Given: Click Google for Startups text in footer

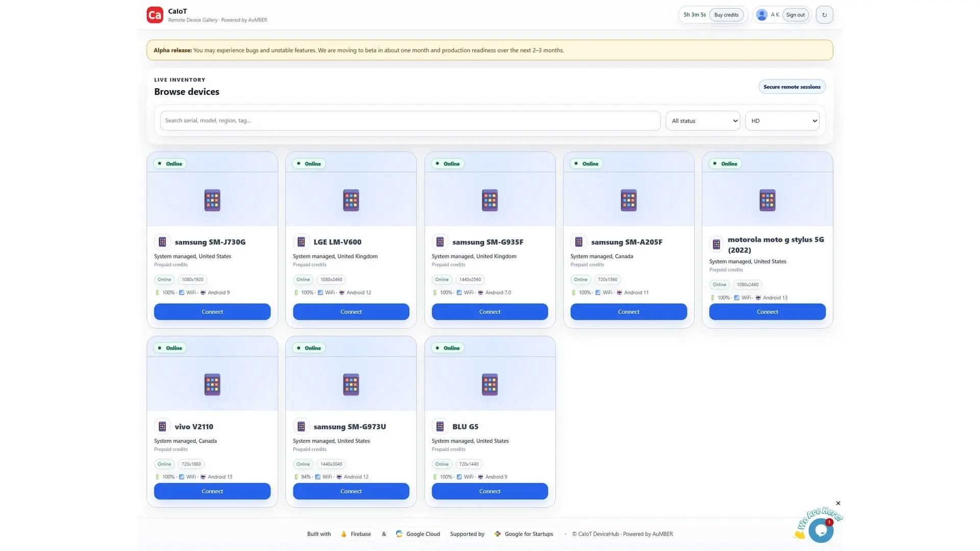Looking at the screenshot, I should pos(529,534).
